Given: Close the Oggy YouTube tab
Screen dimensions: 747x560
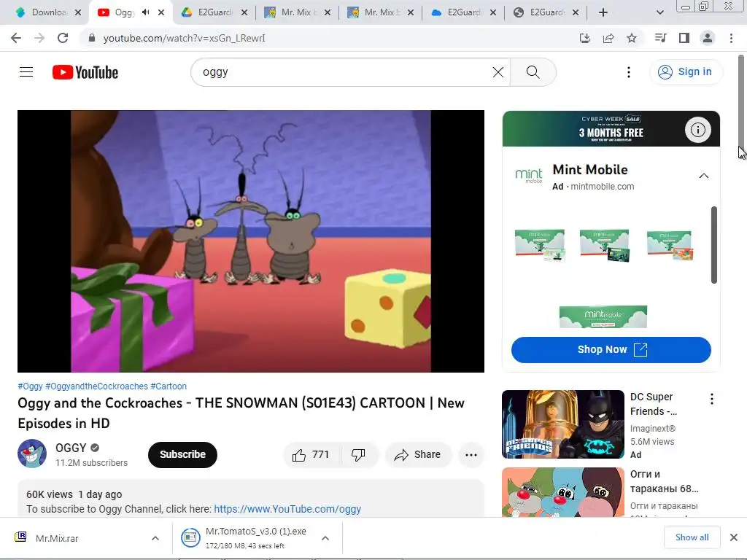Looking at the screenshot, I should click(x=161, y=12).
